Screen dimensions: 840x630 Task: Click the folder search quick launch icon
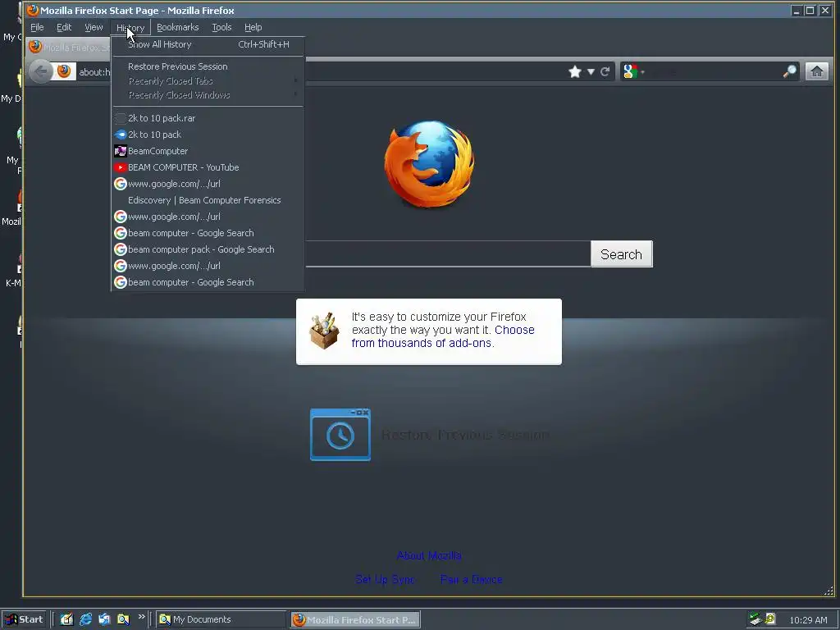pos(123,619)
